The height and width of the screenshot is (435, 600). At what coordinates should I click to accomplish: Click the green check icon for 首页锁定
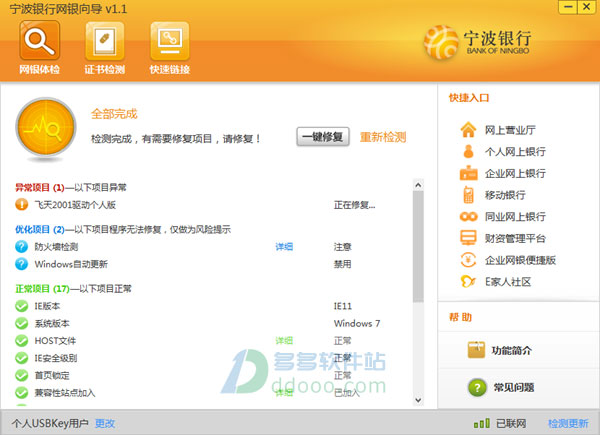coord(21,375)
